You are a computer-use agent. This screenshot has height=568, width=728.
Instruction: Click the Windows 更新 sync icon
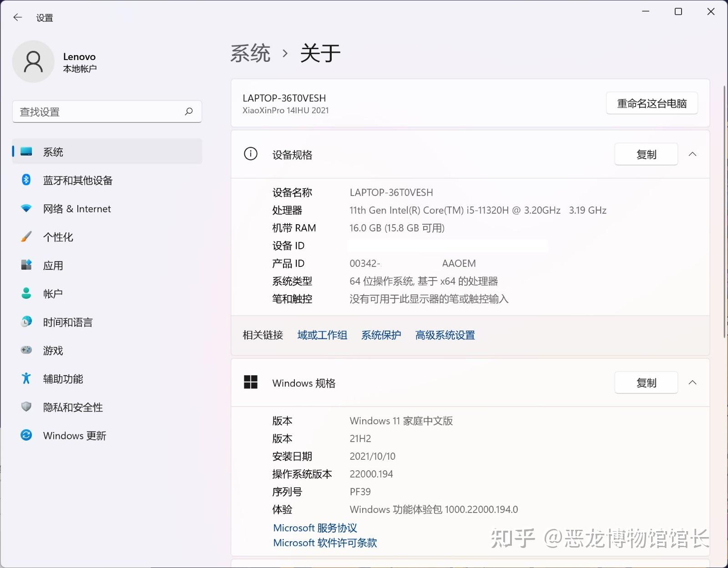26,435
